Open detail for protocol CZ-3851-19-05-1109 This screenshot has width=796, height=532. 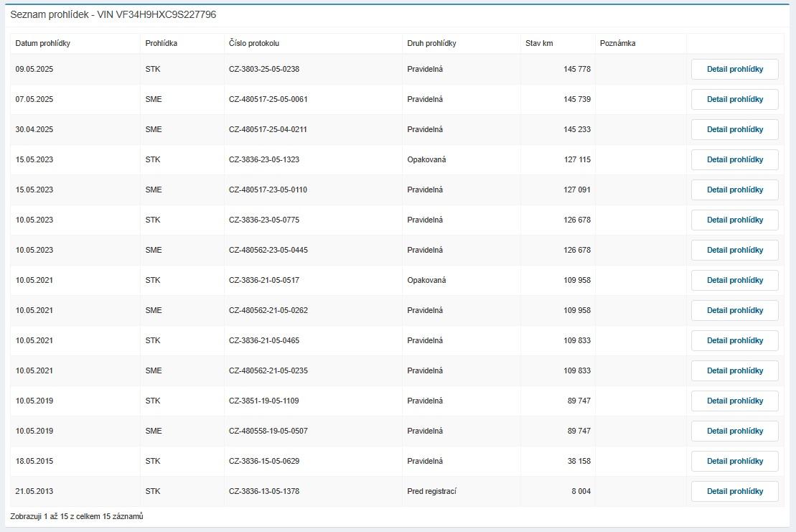(734, 401)
